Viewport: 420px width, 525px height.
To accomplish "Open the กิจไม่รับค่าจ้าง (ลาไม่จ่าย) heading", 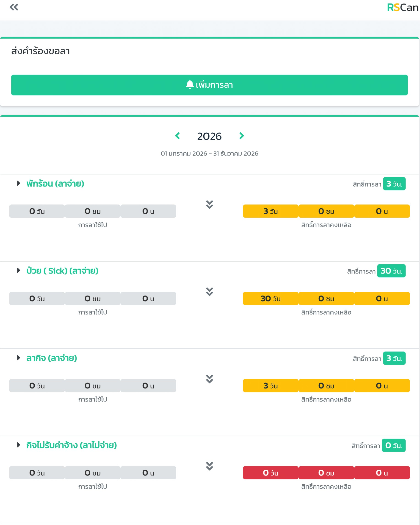I will (72, 445).
